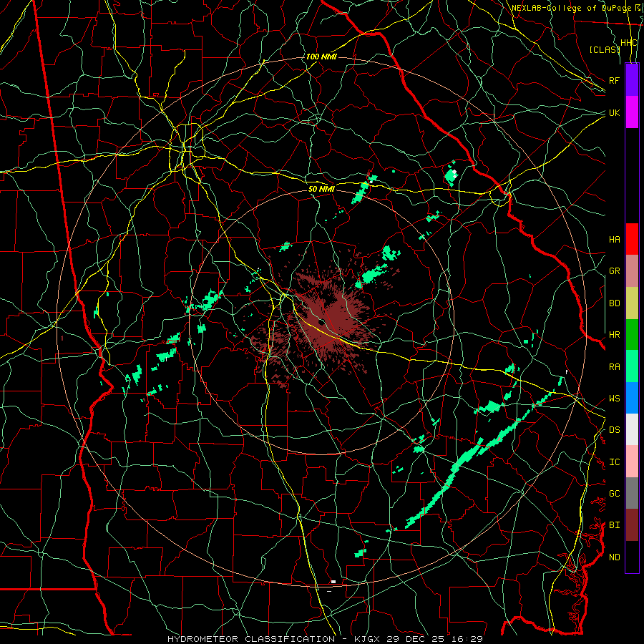Click the WS legend label
644x644 pixels.
pyautogui.click(x=615, y=399)
